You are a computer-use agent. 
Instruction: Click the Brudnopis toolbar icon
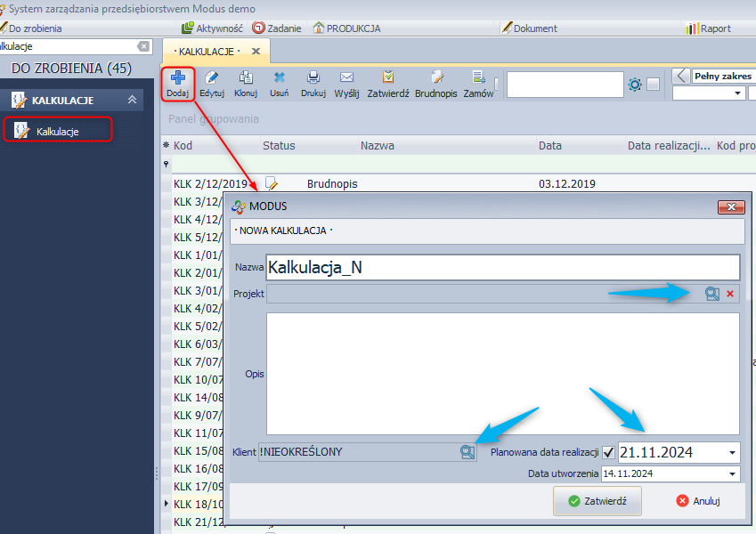tap(436, 78)
